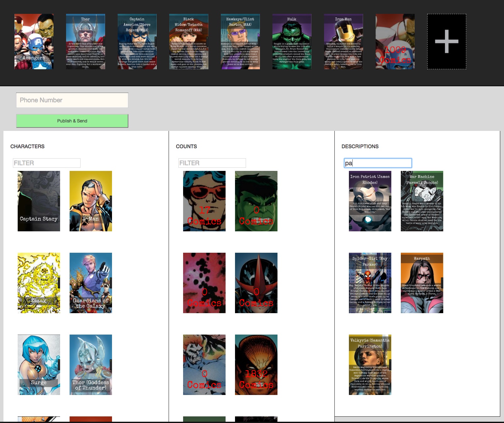Select the pink spotted 0 Comics card

pos(204,283)
